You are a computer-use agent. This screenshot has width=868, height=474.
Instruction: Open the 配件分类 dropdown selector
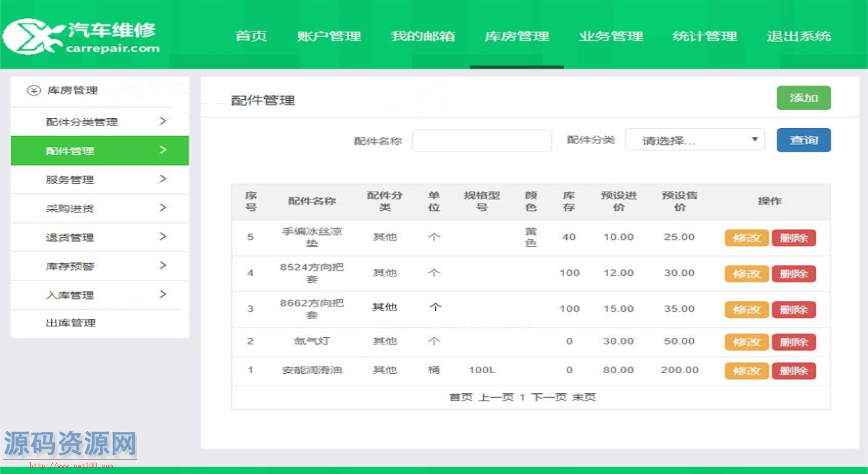pos(694,140)
